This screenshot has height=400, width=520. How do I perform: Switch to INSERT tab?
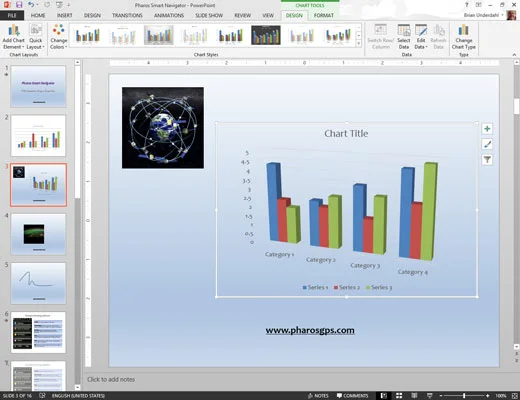(x=64, y=15)
